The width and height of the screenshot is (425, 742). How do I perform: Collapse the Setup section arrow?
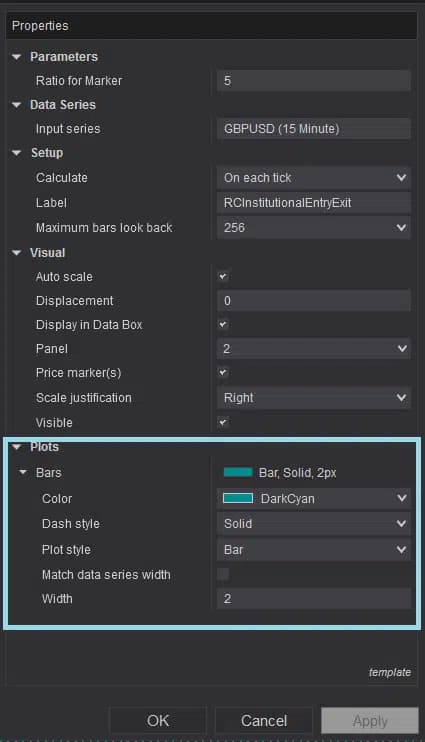click(17, 153)
